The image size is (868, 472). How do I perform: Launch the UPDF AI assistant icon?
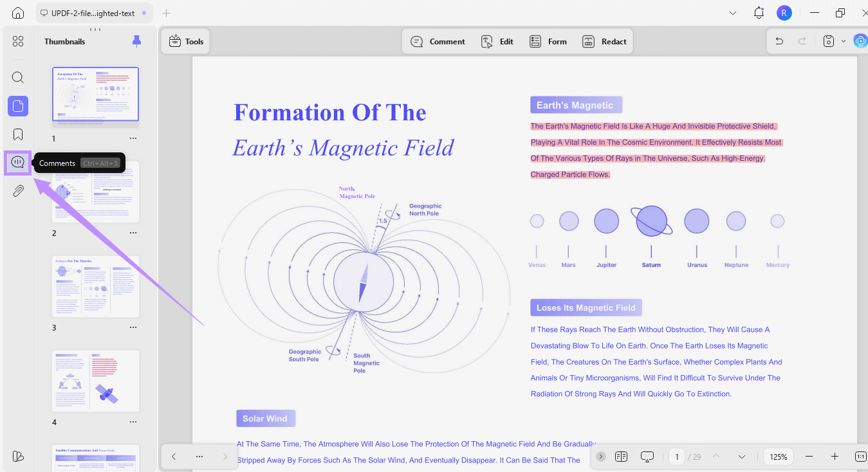click(x=860, y=41)
